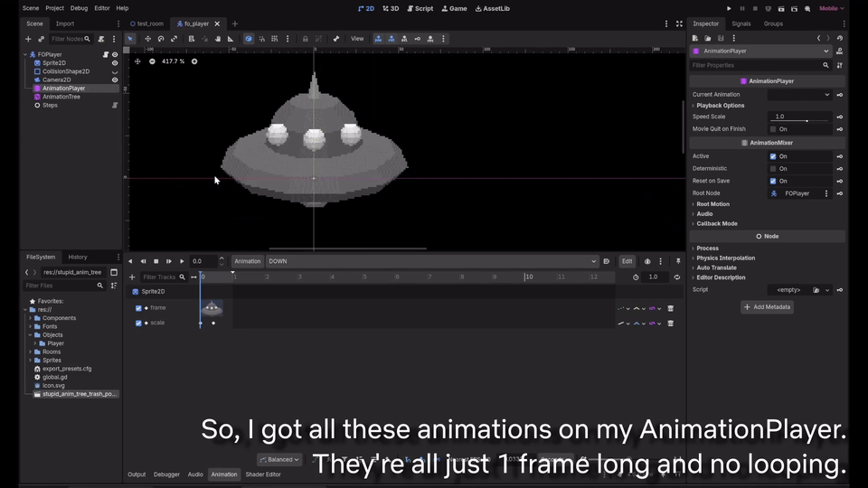The width and height of the screenshot is (868, 488).
Task: Open the test_room scene tab
Action: point(147,23)
